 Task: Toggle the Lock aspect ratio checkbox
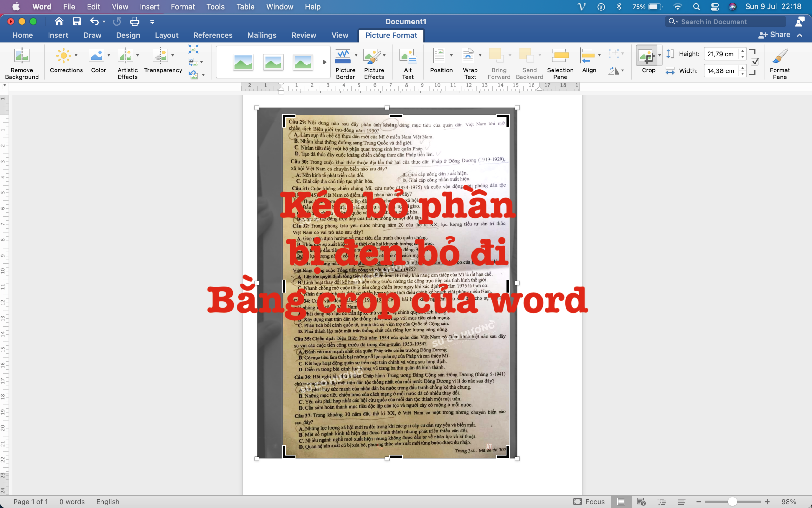[x=755, y=62]
